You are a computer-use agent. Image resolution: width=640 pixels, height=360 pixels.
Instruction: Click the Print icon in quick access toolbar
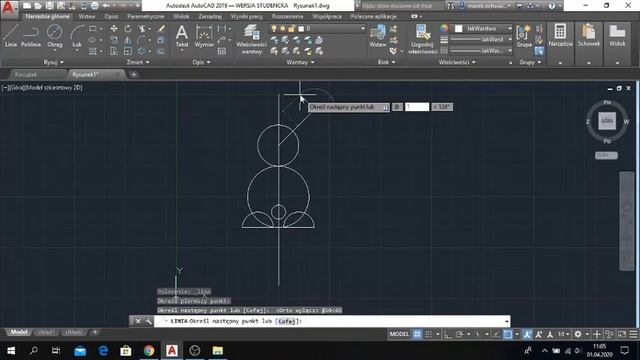tap(94, 6)
